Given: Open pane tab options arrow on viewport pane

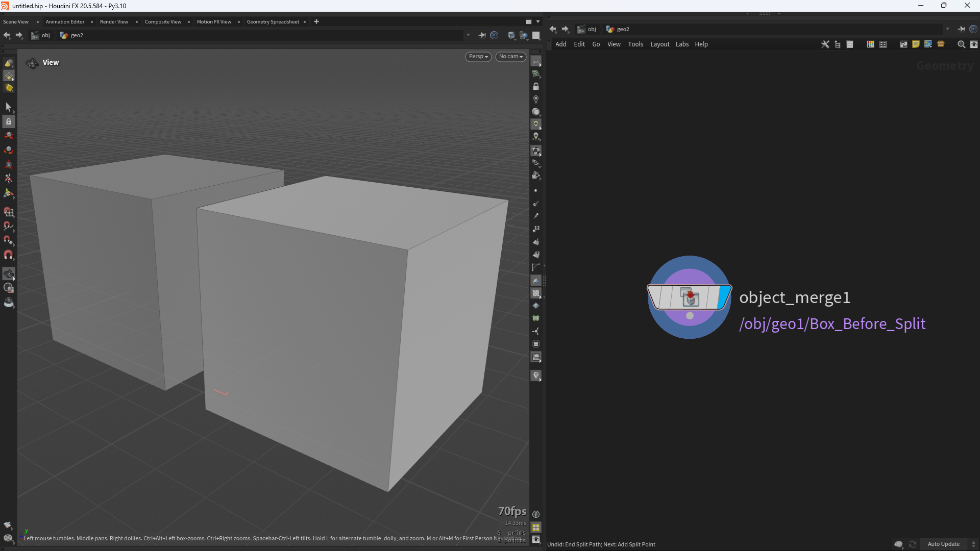Looking at the screenshot, I should (538, 21).
